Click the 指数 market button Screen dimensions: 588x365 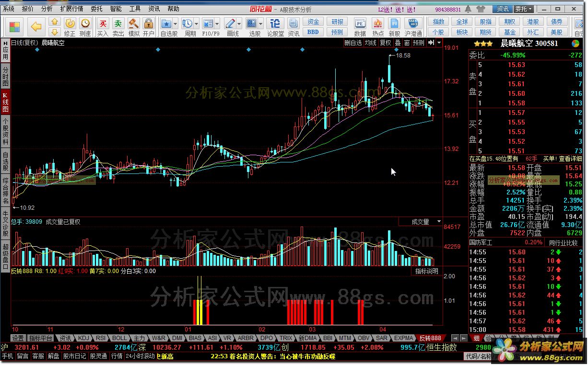438,22
